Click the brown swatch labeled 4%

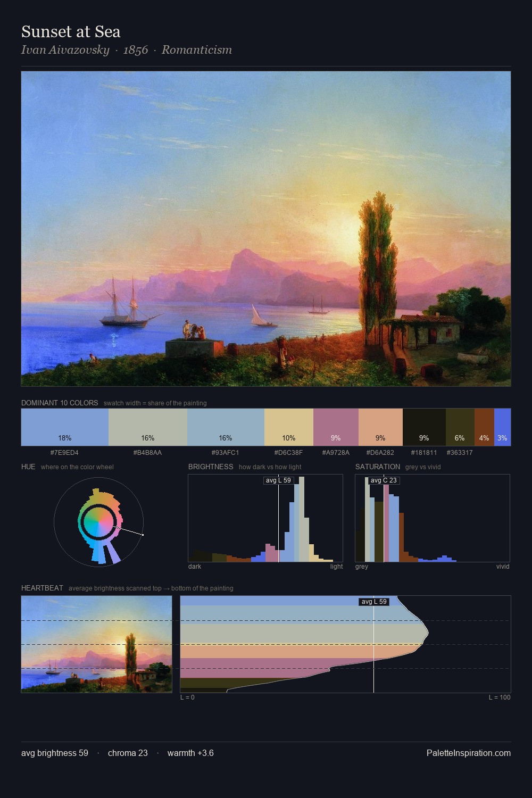click(x=484, y=427)
